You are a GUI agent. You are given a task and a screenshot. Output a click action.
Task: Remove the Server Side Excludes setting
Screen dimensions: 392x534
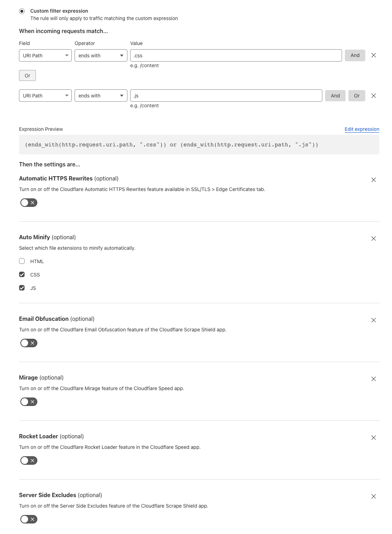(x=374, y=496)
